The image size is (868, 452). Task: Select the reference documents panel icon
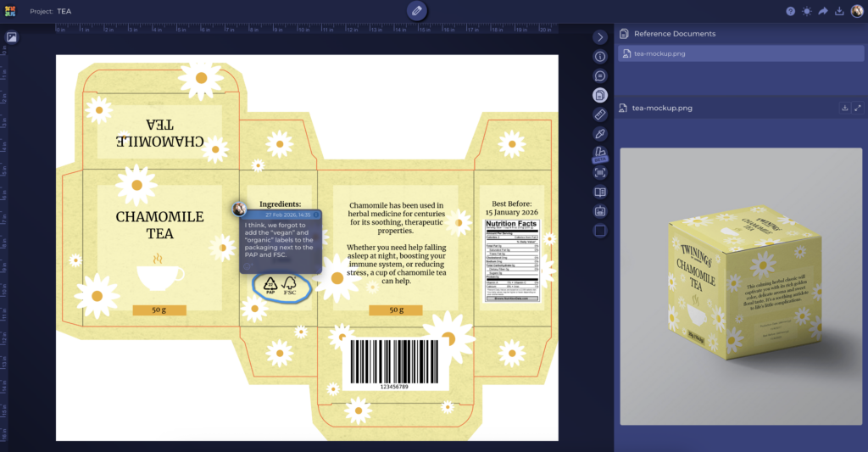(599, 95)
